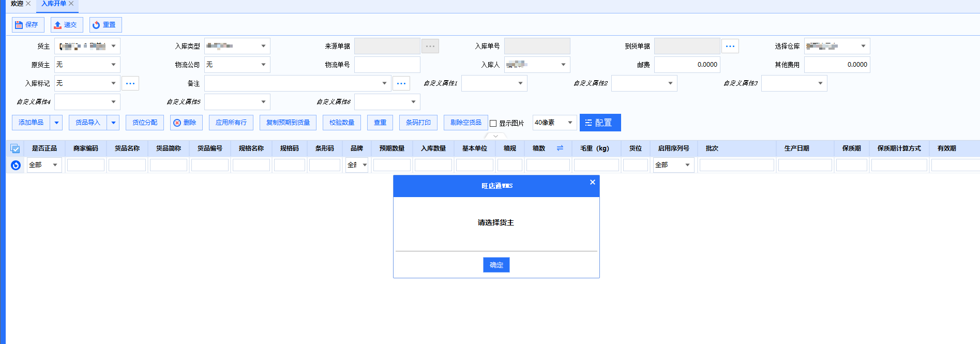Close the 旺店通WMS dialog

click(593, 182)
